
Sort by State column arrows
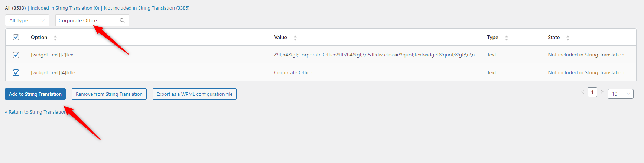coord(568,38)
